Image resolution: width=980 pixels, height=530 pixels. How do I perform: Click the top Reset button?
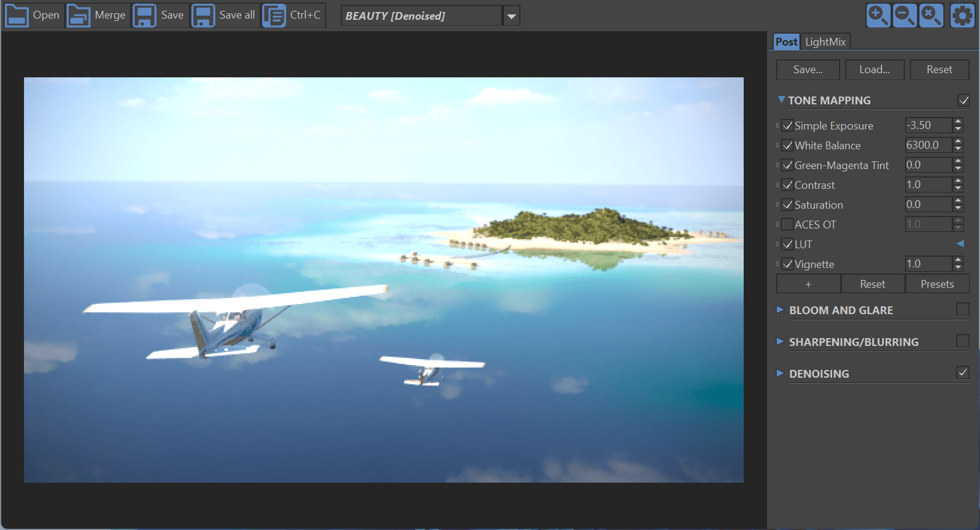939,70
